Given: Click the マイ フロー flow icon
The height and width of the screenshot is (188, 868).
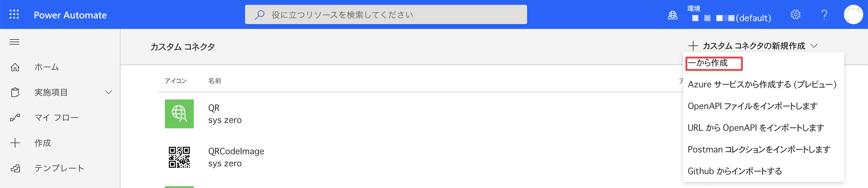Looking at the screenshot, I should coord(15,117).
